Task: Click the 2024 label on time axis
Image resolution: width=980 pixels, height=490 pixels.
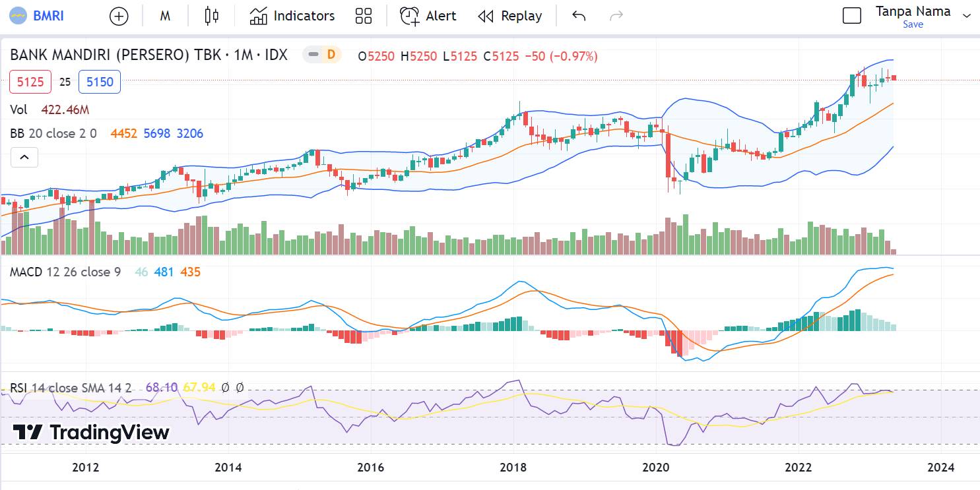Action: click(941, 468)
